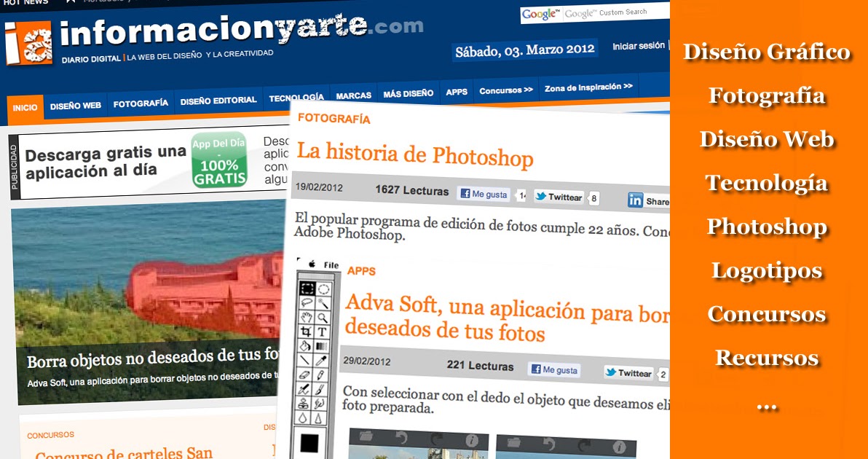Choose the Type (T) tool
This screenshot has width=868, height=459.
click(x=323, y=331)
